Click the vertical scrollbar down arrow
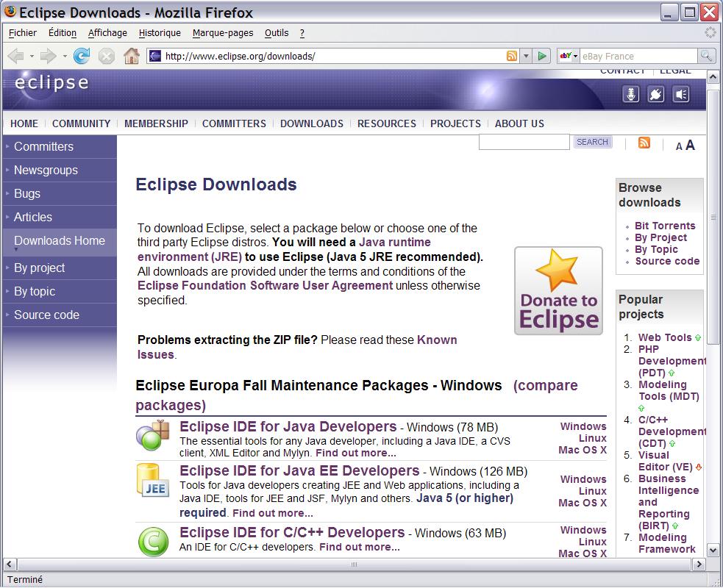The width and height of the screenshot is (723, 588). click(x=713, y=550)
